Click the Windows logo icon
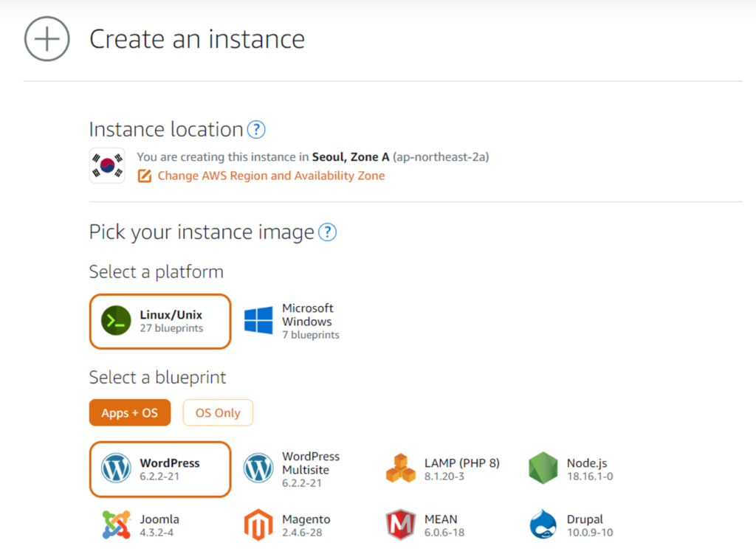Screen dimensions: 756x554 pyautogui.click(x=258, y=320)
